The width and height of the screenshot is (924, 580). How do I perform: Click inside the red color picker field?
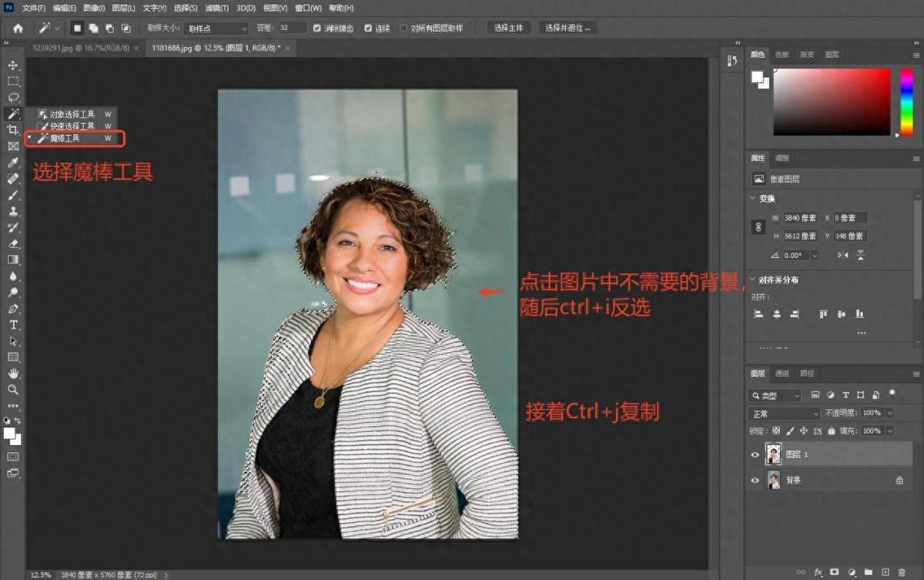click(832, 100)
